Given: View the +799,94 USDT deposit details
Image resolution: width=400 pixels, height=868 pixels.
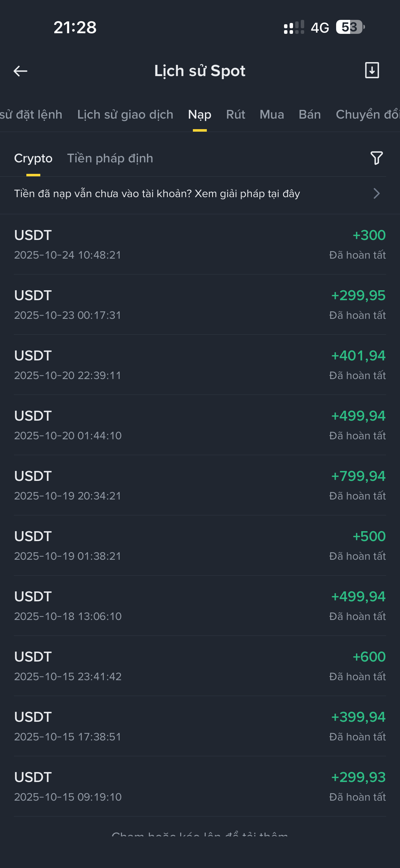Looking at the screenshot, I should (x=200, y=485).
